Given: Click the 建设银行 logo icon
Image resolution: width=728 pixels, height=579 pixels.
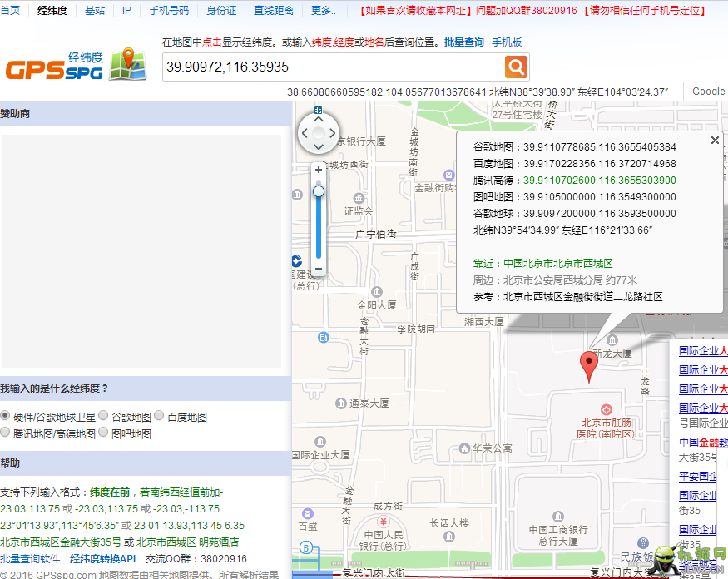Looking at the screenshot, I should pyautogui.click(x=297, y=261).
